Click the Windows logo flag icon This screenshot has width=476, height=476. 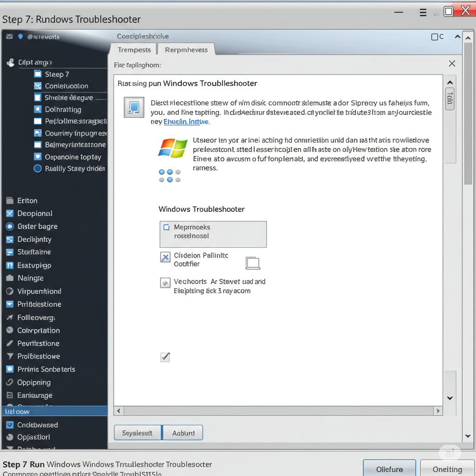[172, 148]
